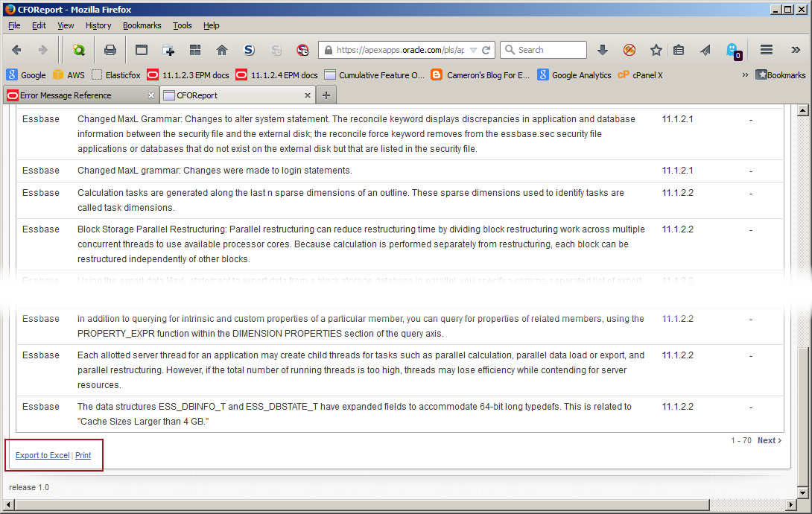
Task: Open the Google Analytics bookmark
Action: (x=574, y=75)
